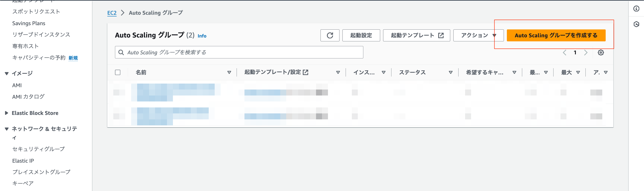Sort by ステータス column arrow
The height and width of the screenshot is (191, 644).
point(450,72)
